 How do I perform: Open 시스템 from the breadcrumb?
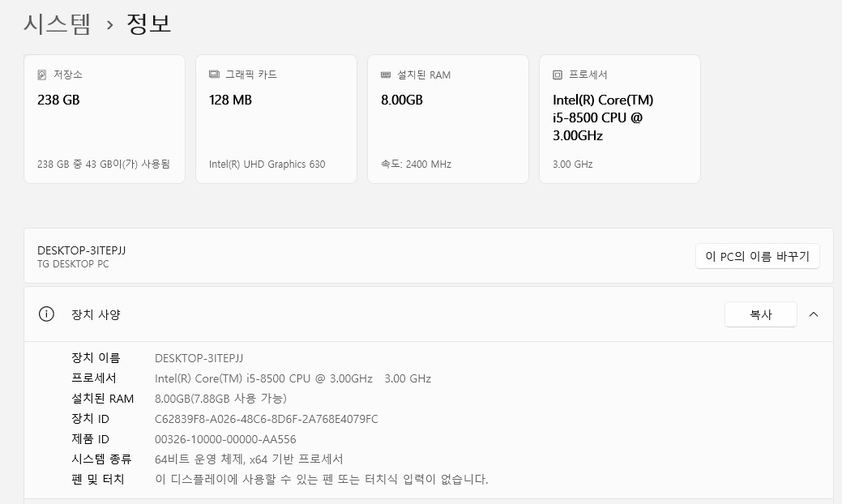58,23
